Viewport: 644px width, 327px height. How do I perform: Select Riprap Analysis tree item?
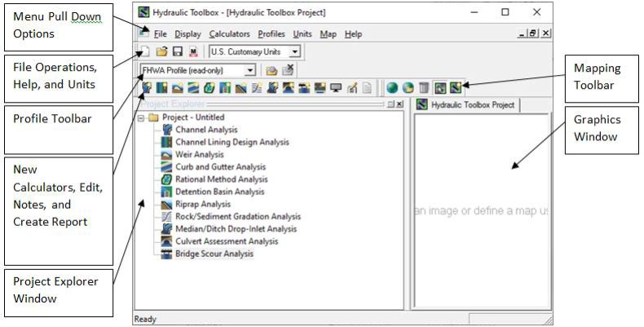(203, 204)
